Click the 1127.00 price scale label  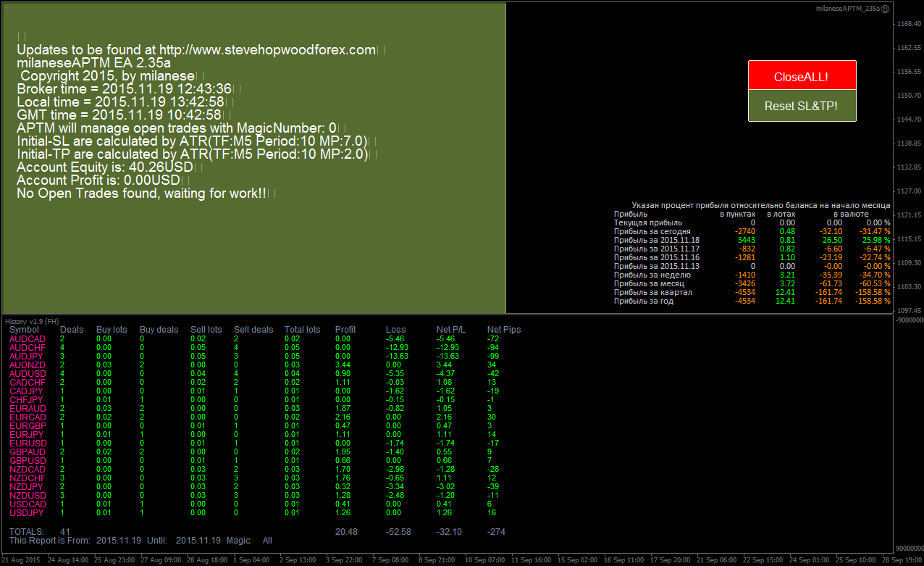click(908, 191)
